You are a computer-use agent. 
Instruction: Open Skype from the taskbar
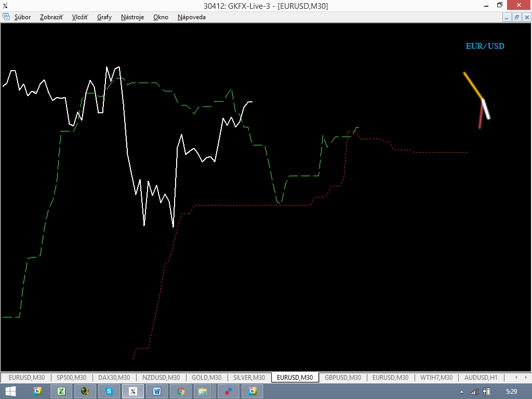109,391
